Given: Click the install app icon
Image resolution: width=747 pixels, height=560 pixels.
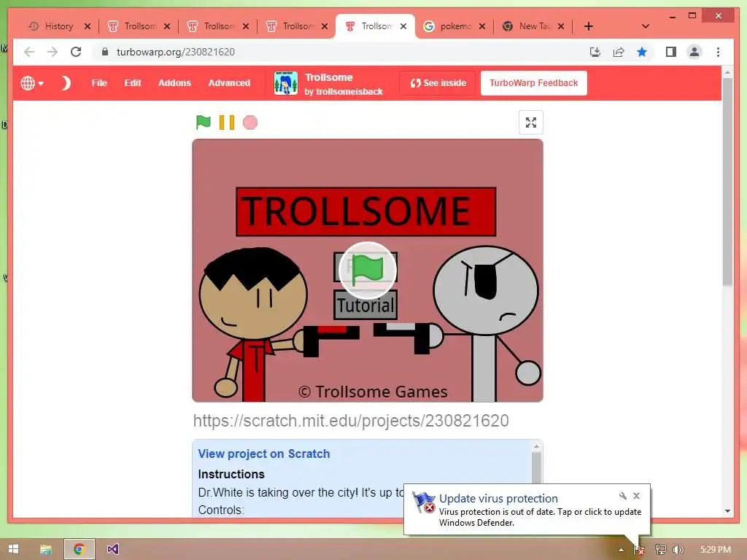Looking at the screenshot, I should pos(595,52).
